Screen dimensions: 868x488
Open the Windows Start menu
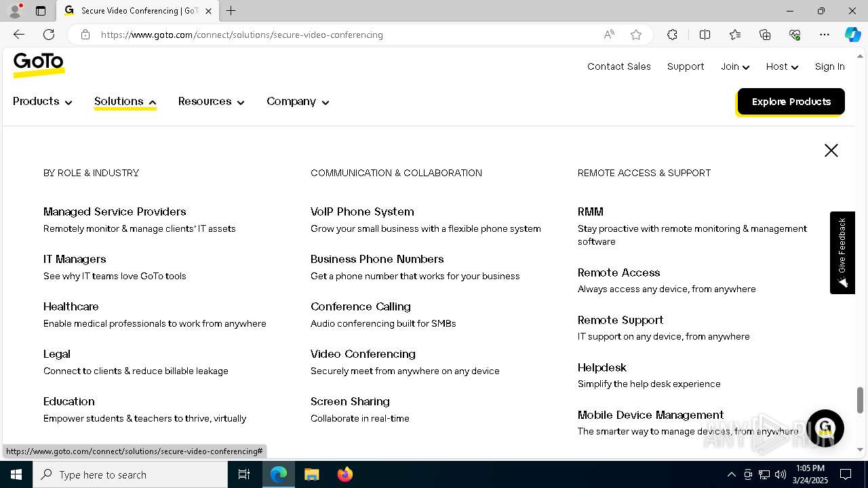pyautogui.click(x=16, y=474)
